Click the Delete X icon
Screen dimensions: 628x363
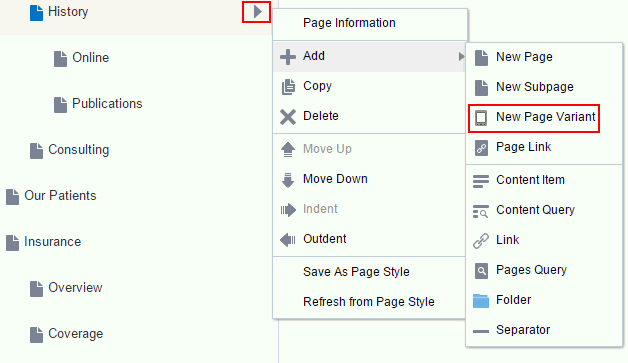[x=288, y=117]
